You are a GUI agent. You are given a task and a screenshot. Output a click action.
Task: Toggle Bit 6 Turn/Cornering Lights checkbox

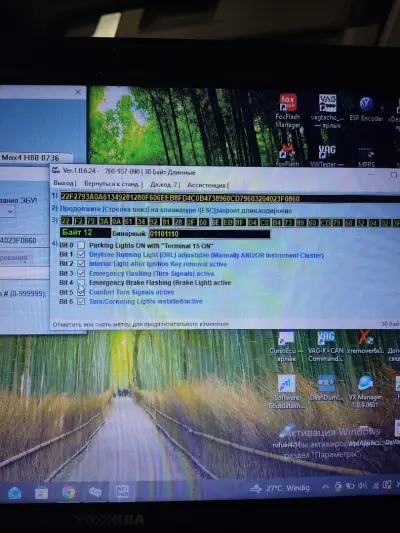coord(81,302)
